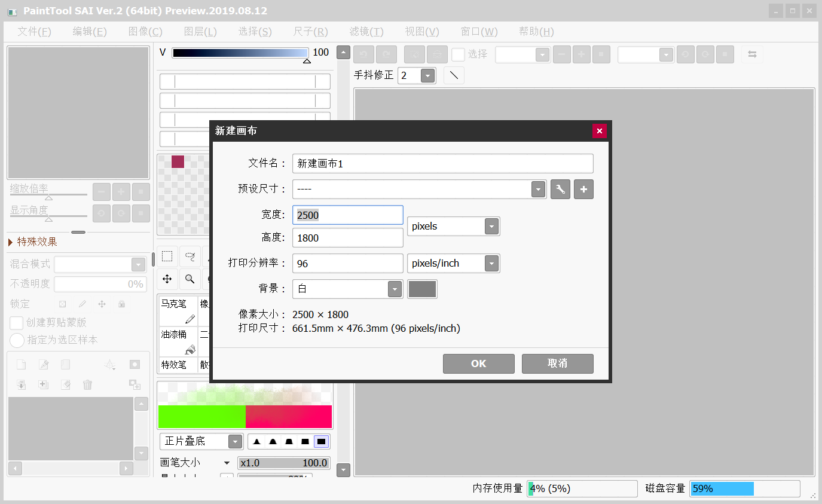Viewport: 822px width, 504px height.
Task: Open the 帮助(H) menu
Action: click(536, 32)
